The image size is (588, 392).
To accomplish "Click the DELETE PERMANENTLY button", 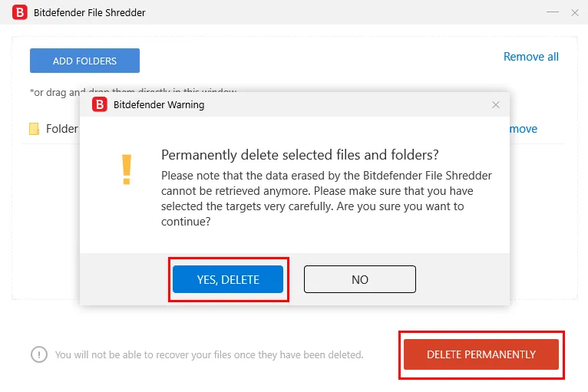I will [x=481, y=354].
